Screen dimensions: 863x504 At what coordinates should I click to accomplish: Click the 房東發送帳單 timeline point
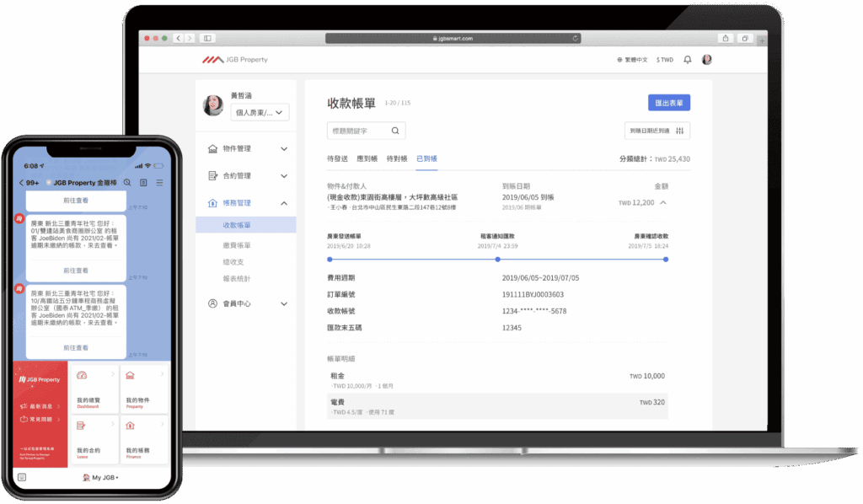click(330, 259)
